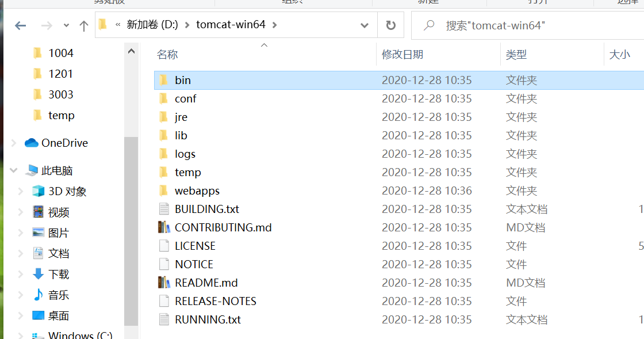The height and width of the screenshot is (339, 644).
Task: Select 桌面 in navigation pane
Action: tap(58, 315)
